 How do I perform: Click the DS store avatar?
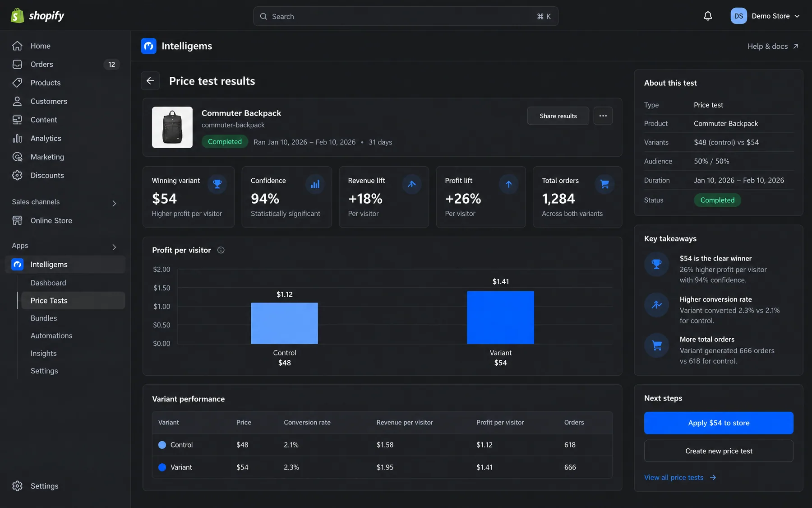point(738,16)
